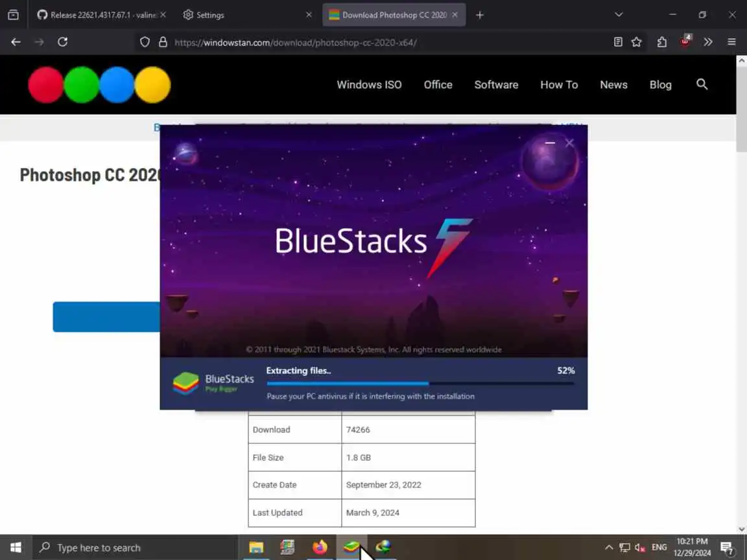
Task: Click the Extracting files.. status text
Action: coord(299,371)
